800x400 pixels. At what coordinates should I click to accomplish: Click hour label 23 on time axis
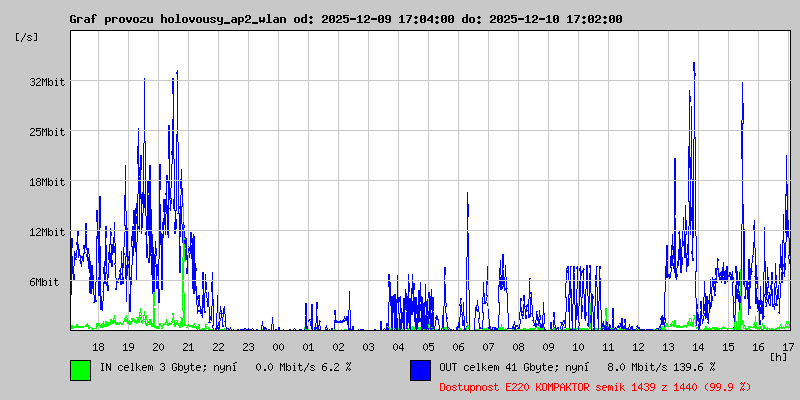[x=248, y=347]
